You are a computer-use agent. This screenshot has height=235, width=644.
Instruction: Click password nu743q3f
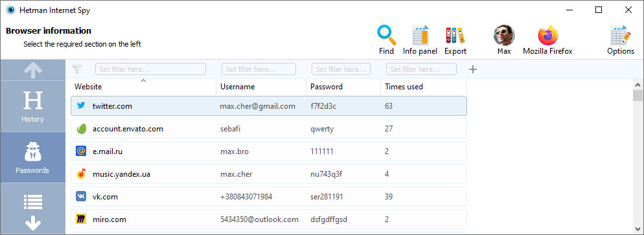326,174
